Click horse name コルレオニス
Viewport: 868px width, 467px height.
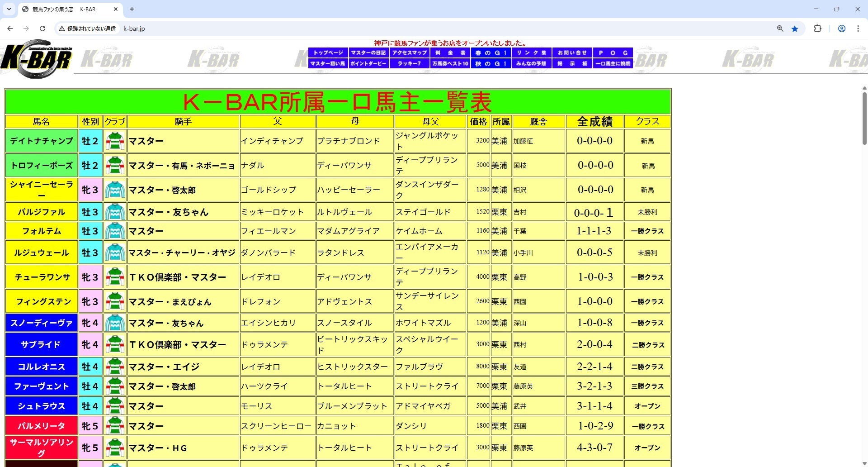click(42, 367)
